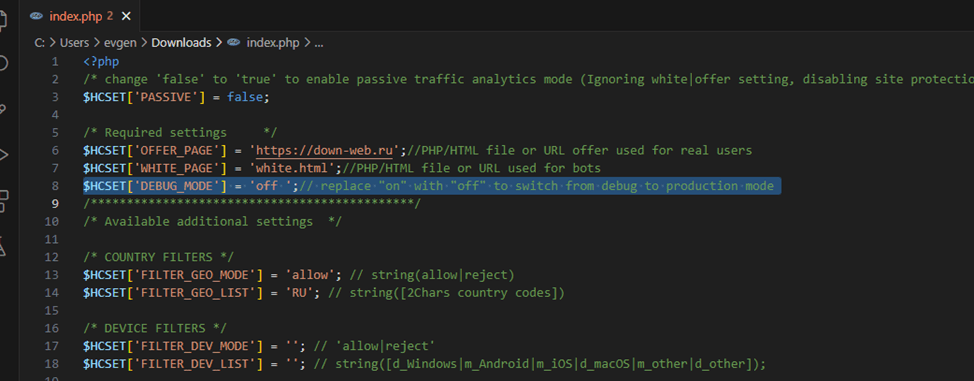Click the 'WHITE_PAGE' key string

coord(177,168)
